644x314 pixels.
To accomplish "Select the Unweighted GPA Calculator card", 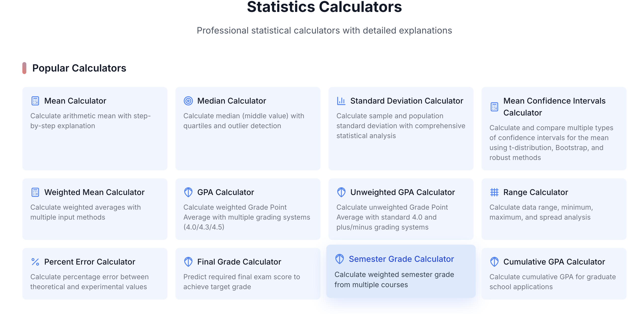I will tap(401, 209).
